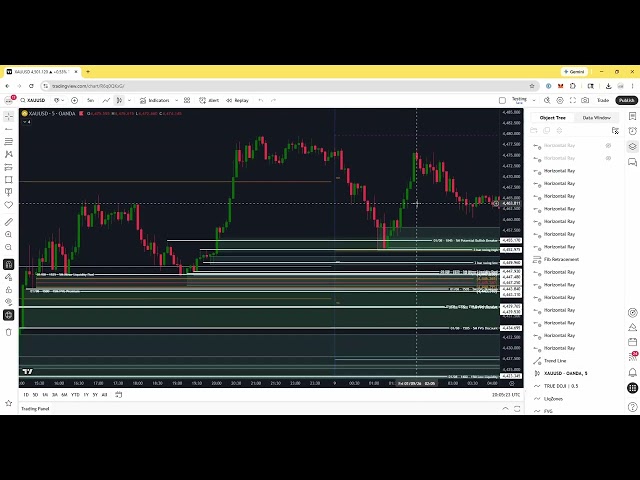Toggle magnet mode in left toolbar
The width and height of the screenshot is (640, 480).
[x=9, y=264]
